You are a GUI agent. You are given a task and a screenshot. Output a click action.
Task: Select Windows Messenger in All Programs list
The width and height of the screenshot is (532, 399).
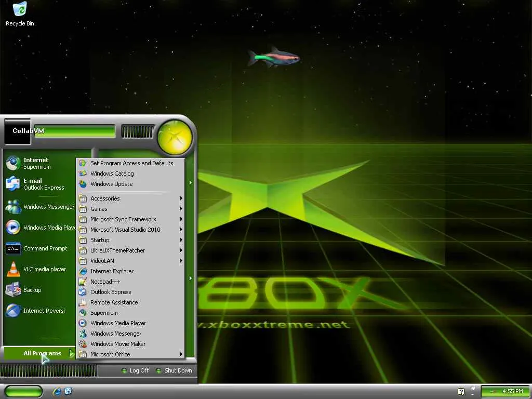(x=130, y=334)
